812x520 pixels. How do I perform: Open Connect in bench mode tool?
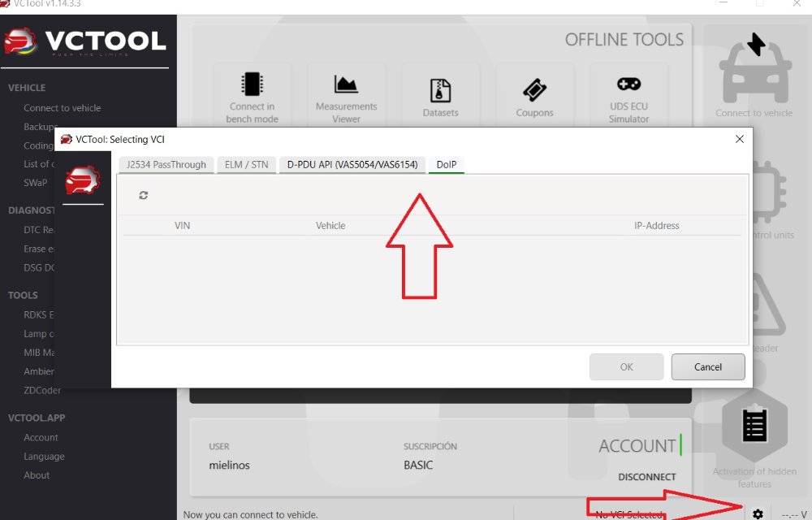[253, 97]
